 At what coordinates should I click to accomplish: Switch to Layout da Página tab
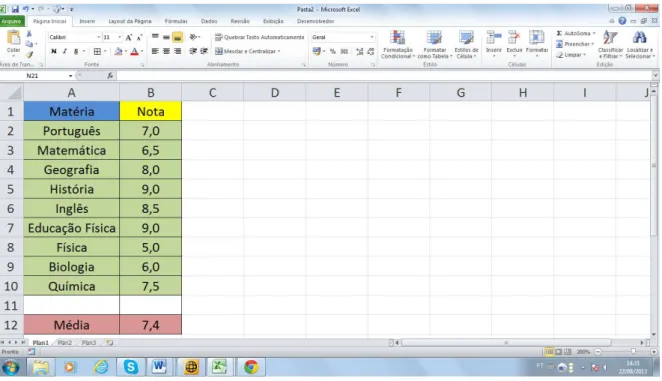(130, 21)
